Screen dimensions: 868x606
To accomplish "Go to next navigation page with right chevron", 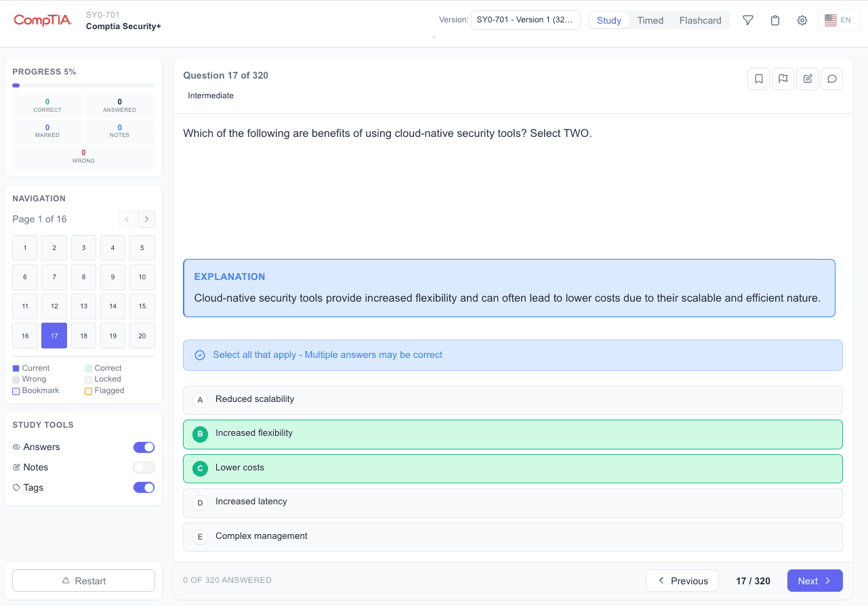I will point(146,219).
